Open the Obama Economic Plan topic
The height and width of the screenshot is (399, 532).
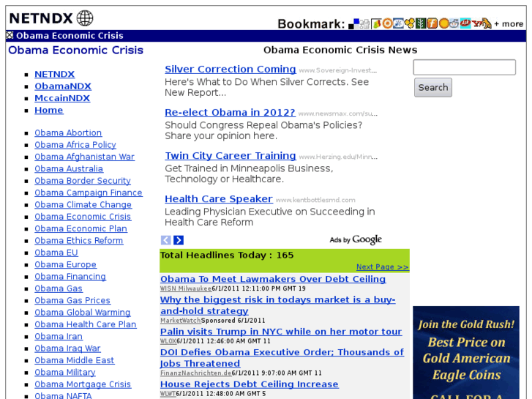pos(80,228)
